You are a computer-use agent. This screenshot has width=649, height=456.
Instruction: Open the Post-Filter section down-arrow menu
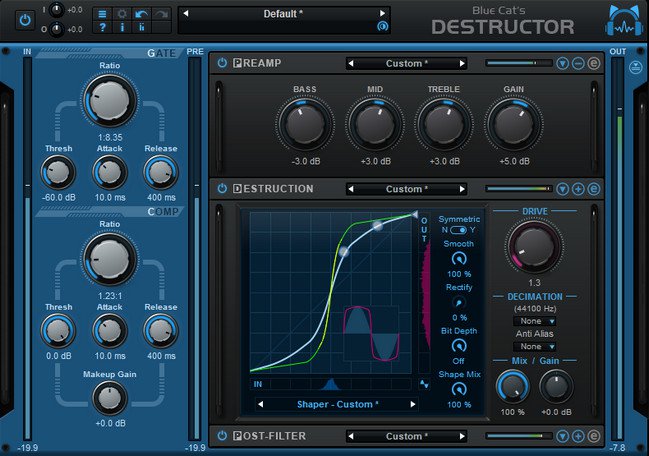pyautogui.click(x=562, y=436)
